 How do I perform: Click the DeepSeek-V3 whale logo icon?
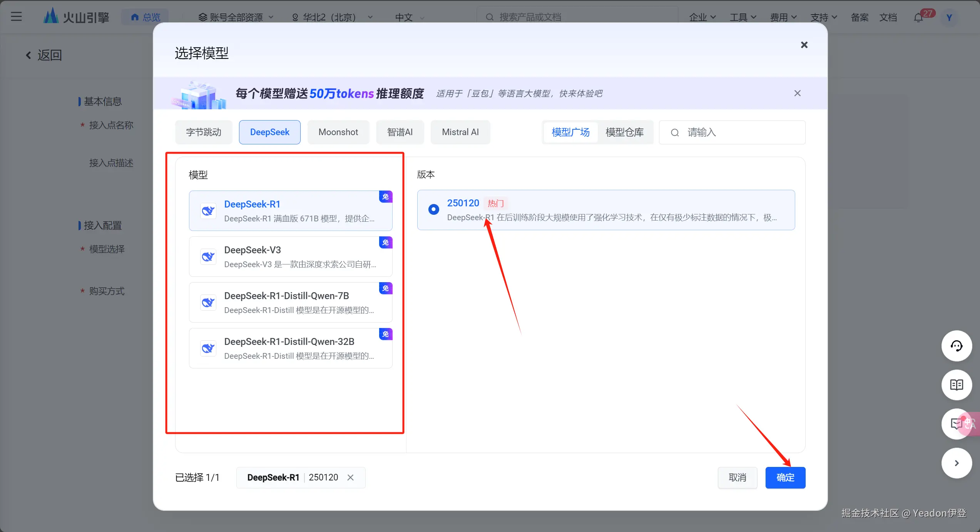click(208, 256)
